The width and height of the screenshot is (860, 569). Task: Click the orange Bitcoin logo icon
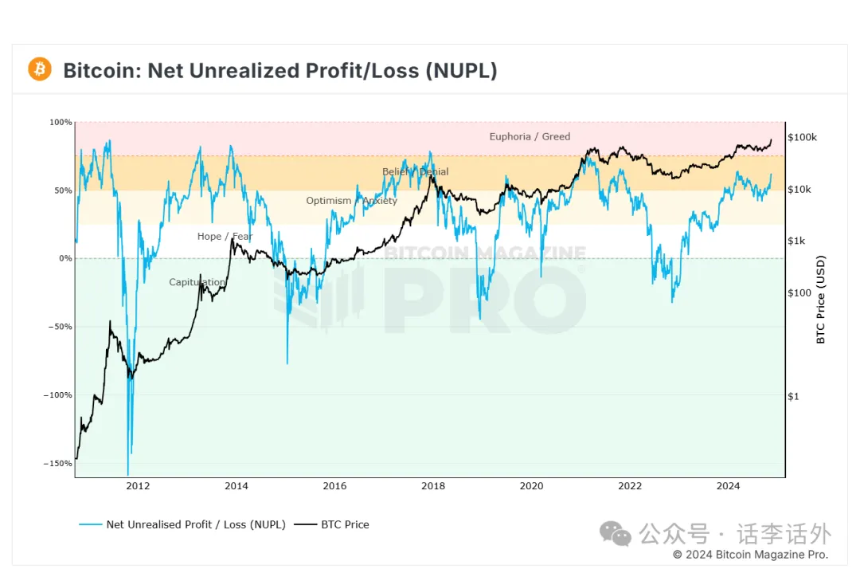tap(39, 69)
